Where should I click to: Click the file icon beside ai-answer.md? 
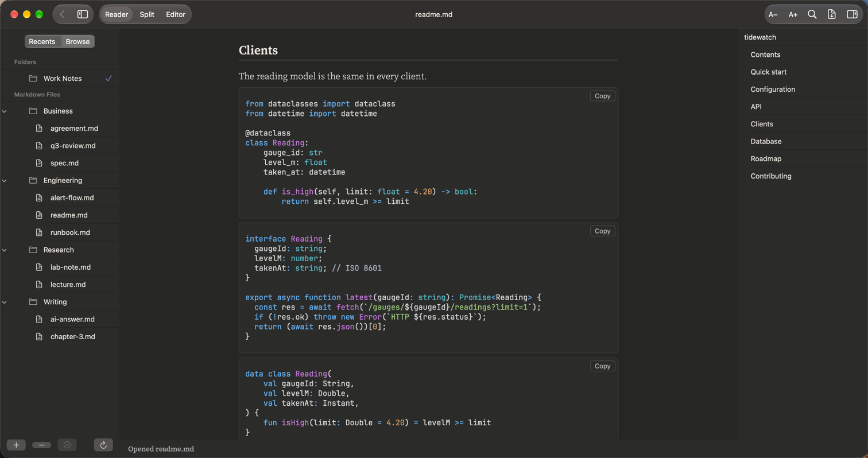click(x=39, y=319)
